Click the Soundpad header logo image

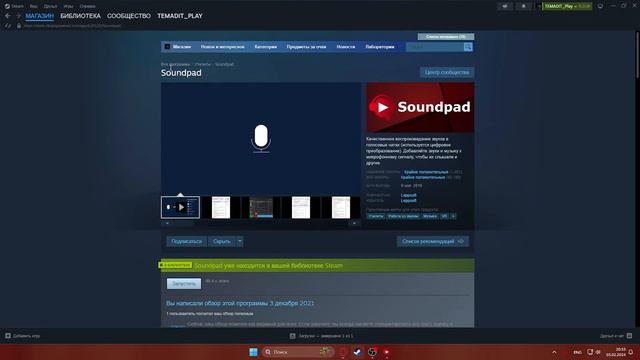point(420,107)
